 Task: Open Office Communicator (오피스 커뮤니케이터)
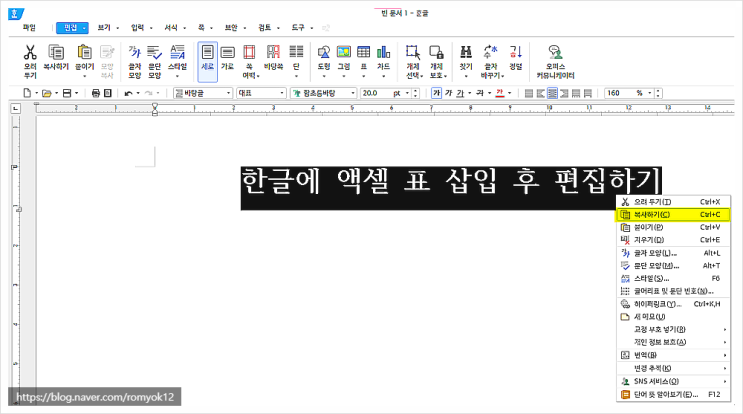click(x=555, y=62)
